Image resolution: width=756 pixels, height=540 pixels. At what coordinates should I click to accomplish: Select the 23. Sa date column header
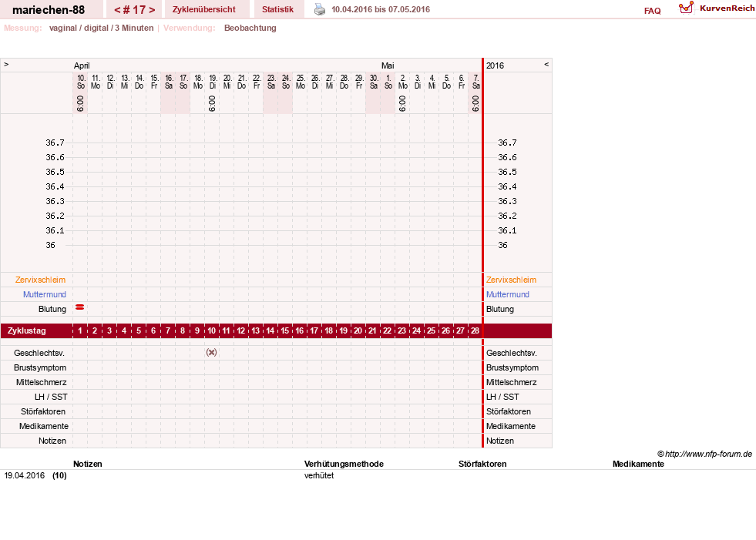(271, 82)
